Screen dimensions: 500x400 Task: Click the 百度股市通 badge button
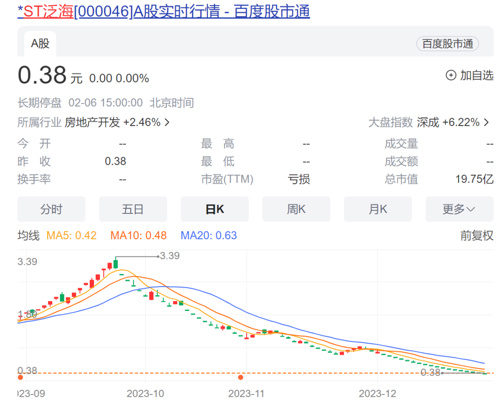pos(447,44)
